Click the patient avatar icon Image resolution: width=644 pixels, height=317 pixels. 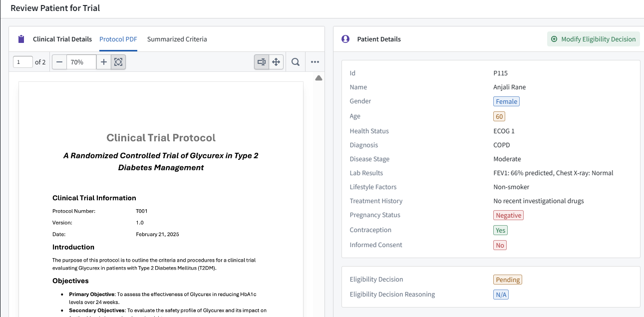(345, 39)
